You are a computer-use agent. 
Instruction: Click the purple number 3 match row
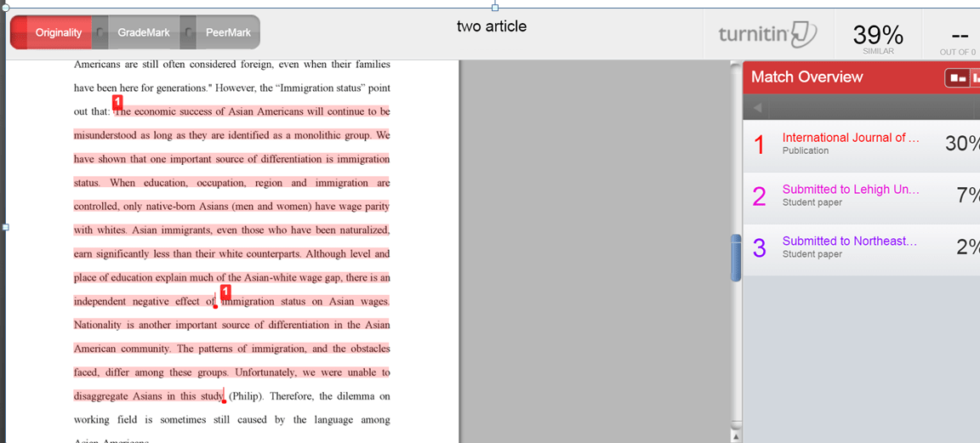pos(861,249)
